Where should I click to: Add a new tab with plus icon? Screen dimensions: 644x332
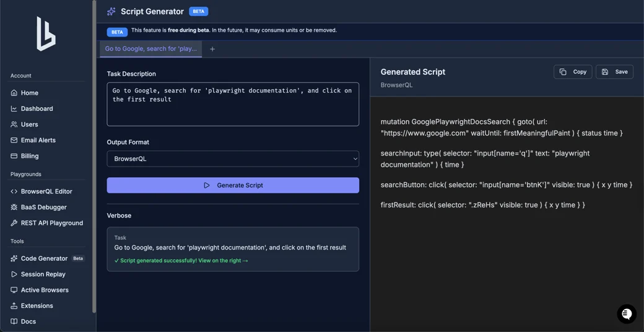tap(212, 49)
